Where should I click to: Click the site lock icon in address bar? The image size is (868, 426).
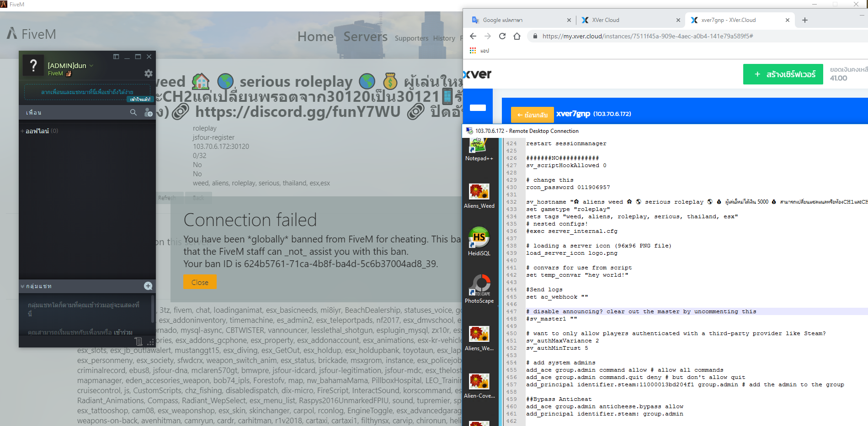535,36
